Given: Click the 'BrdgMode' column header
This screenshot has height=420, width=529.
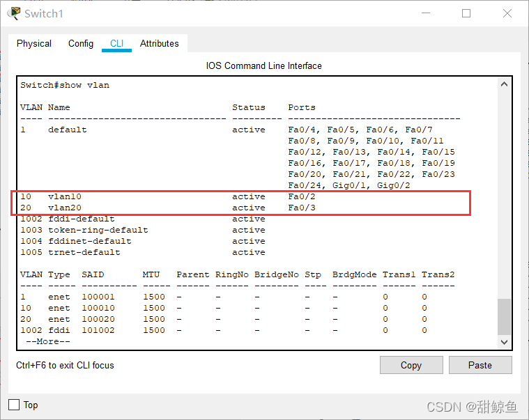Looking at the screenshot, I should pos(354,274).
